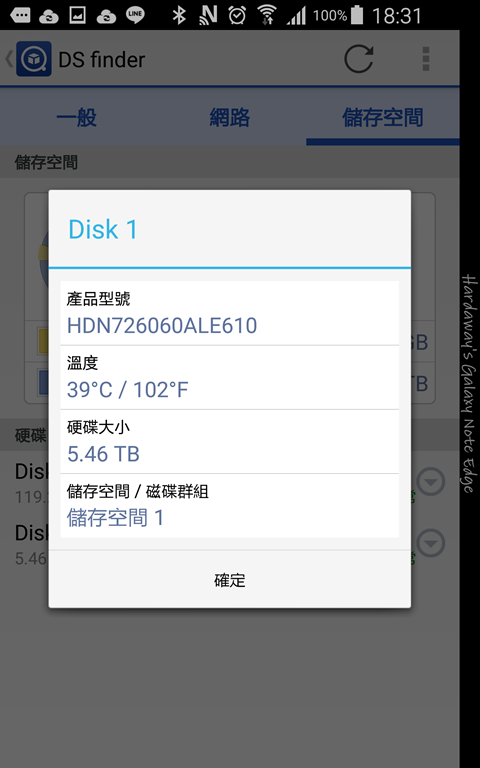This screenshot has width=480, height=768.
Task: Switch to the 網路 tab
Action: pyautogui.click(x=230, y=118)
